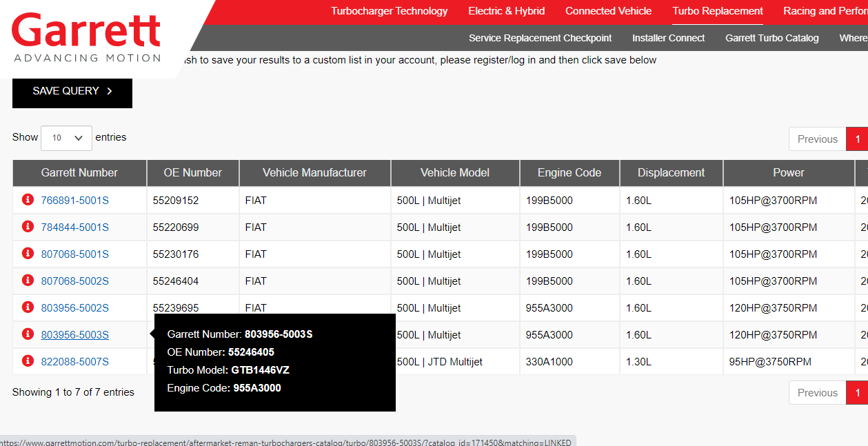Click top Previous pagination button
This screenshot has width=868, height=446.
(x=817, y=139)
